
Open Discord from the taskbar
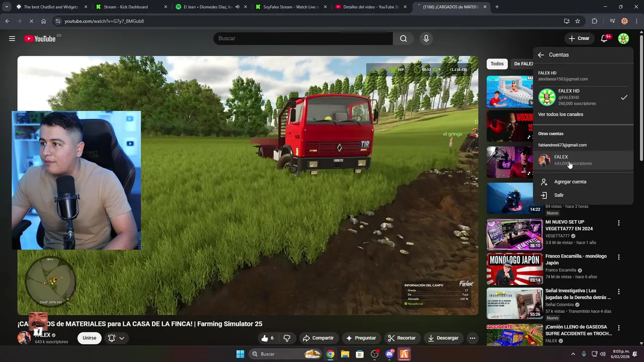[389, 354]
